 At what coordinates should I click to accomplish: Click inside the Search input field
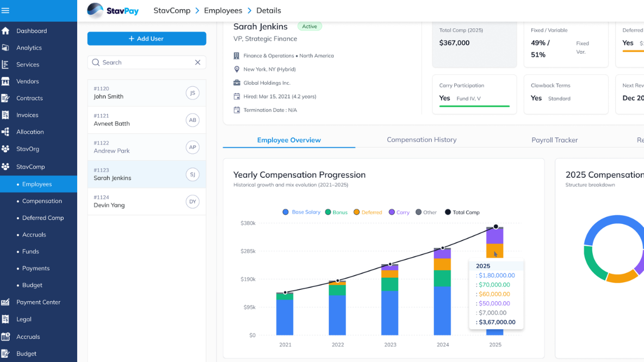147,63
